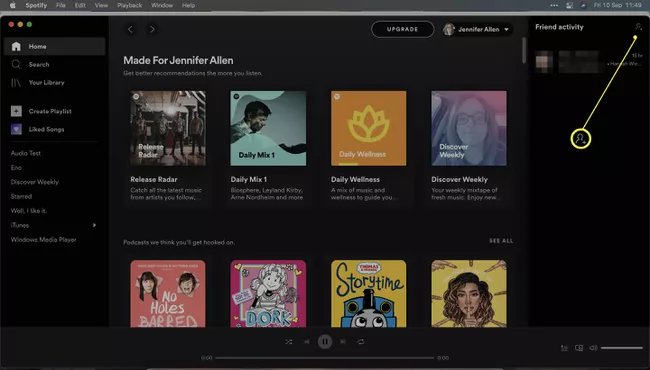The image size is (650, 370).
Task: Navigate back with the left chevron
Action: (x=130, y=29)
